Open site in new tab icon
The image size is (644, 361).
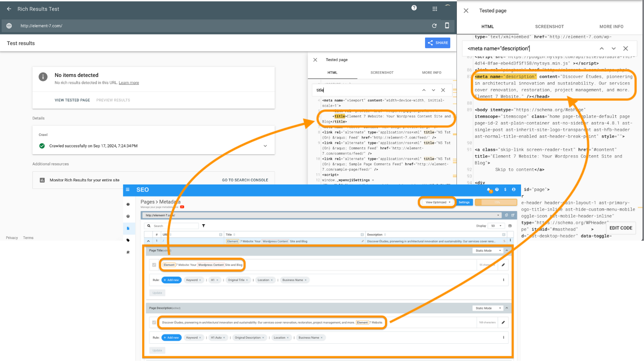513,215
